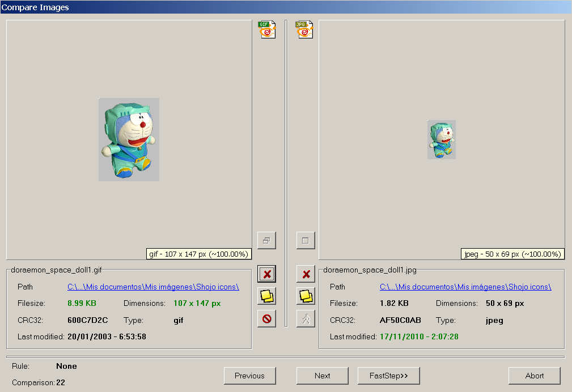Delete the right JPEG image with red X
This screenshot has height=392, width=572.
306,274
